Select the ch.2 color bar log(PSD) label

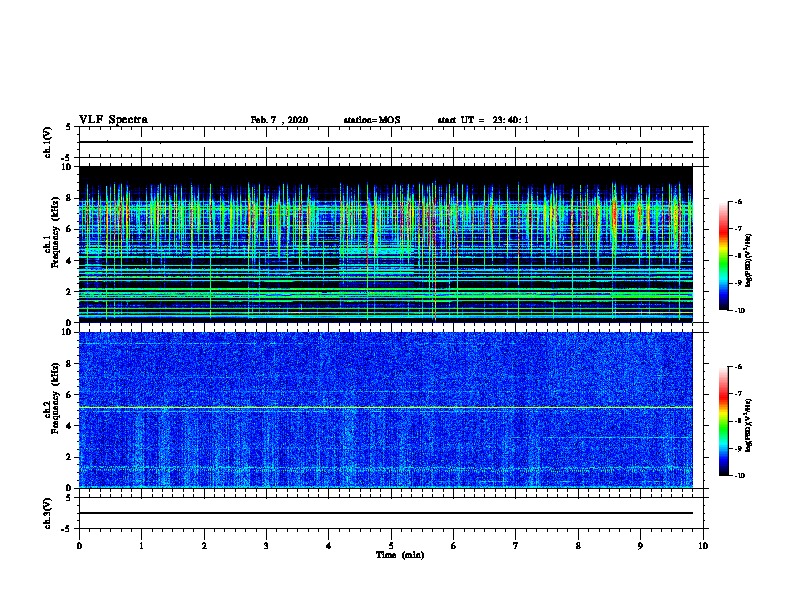click(x=748, y=426)
